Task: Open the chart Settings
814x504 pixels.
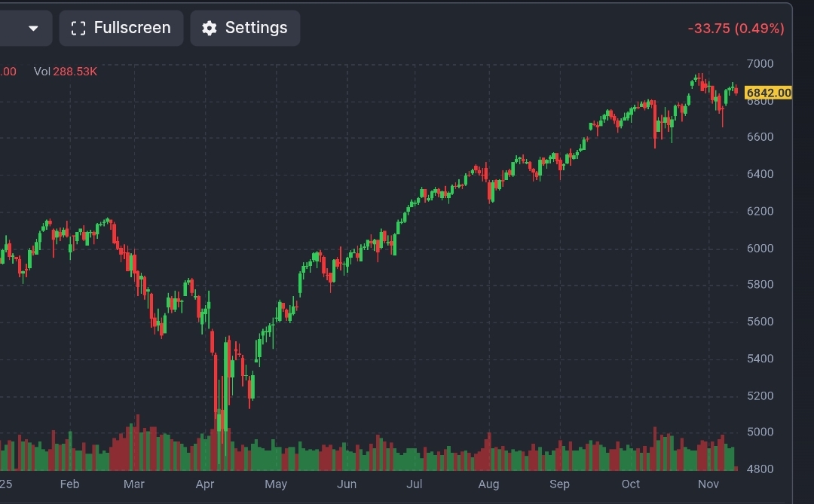Action: click(x=245, y=28)
